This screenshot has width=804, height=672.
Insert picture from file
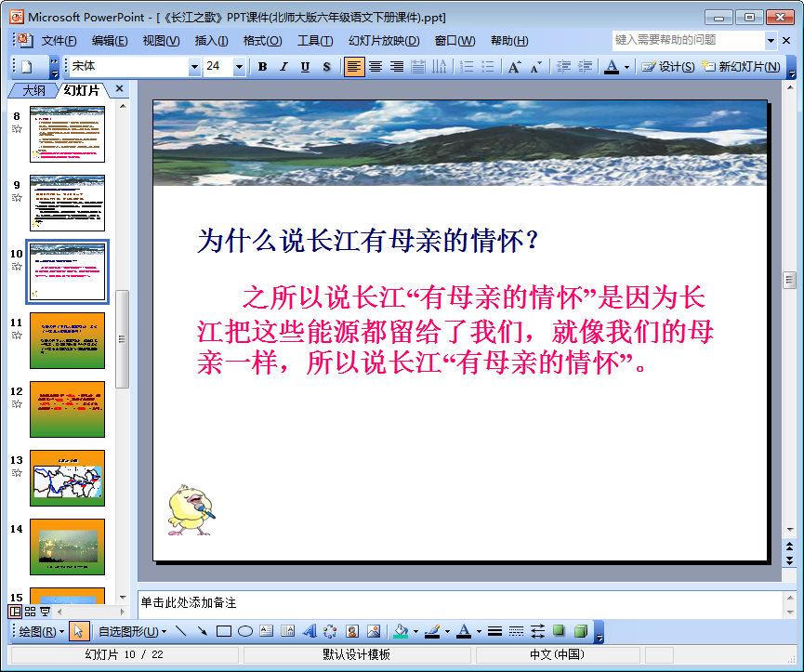pyautogui.click(x=374, y=631)
